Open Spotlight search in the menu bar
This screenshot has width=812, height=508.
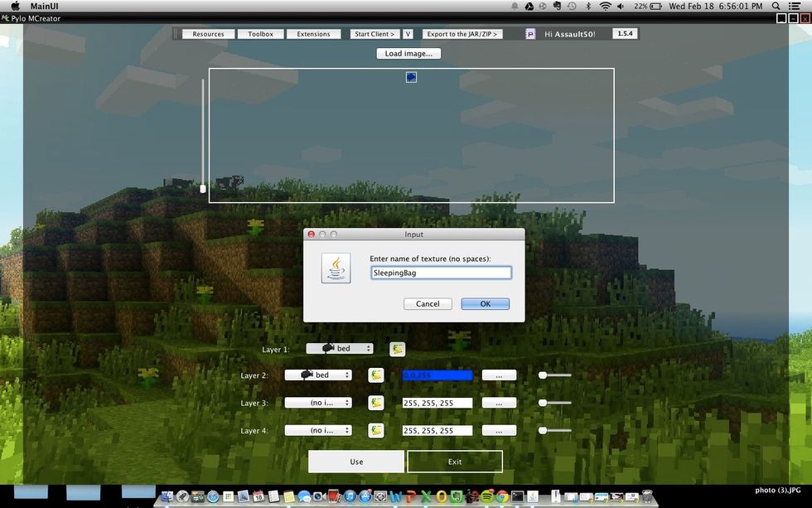point(774,6)
